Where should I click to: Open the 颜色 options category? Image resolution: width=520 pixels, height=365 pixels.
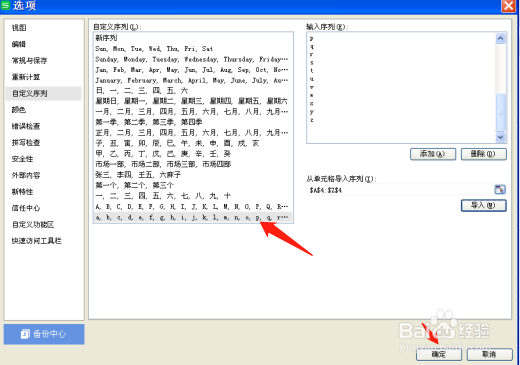pyautogui.click(x=19, y=109)
